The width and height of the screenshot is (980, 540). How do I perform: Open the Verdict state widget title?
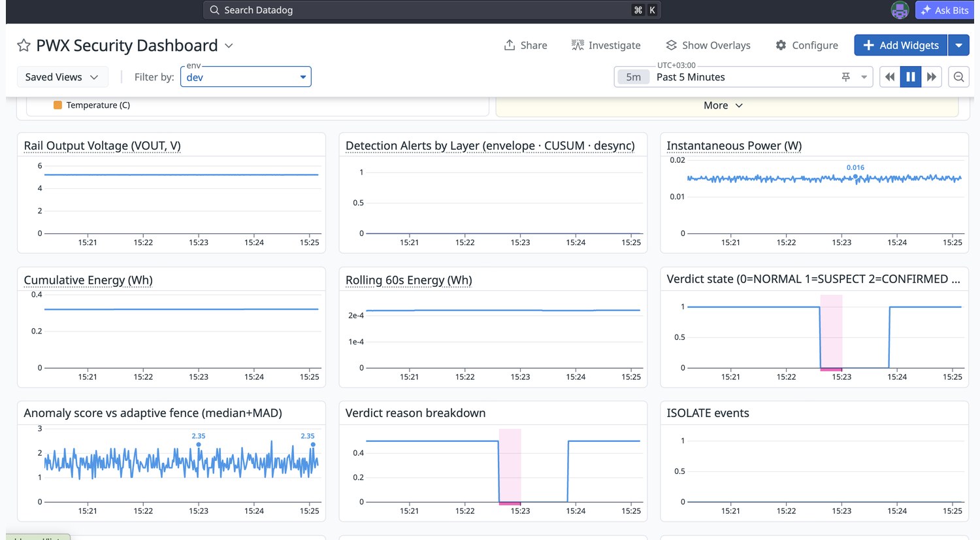pos(813,279)
